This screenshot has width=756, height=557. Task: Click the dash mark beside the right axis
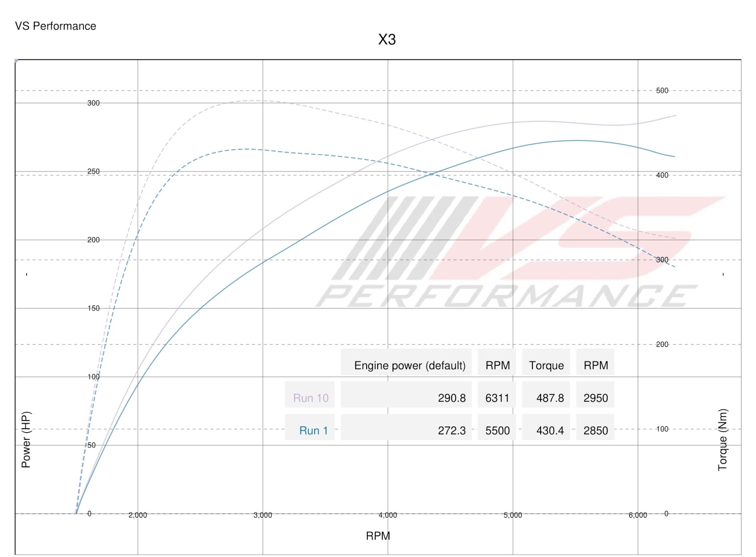pyautogui.click(x=724, y=274)
